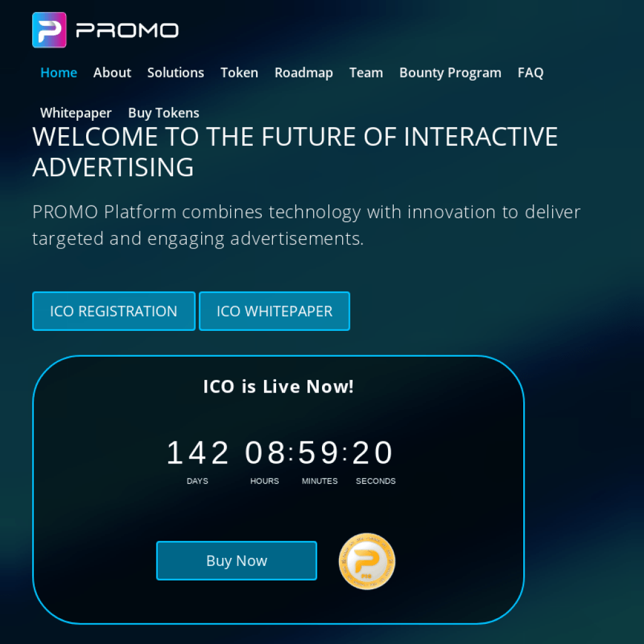The width and height of the screenshot is (644, 644).
Task: Click the Welcome to the Future headline
Action: pos(295,152)
